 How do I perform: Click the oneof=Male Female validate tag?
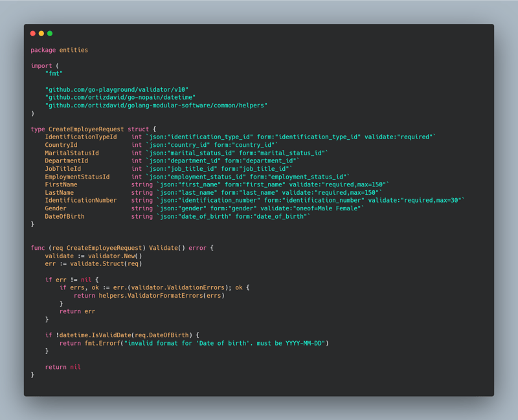point(311,208)
